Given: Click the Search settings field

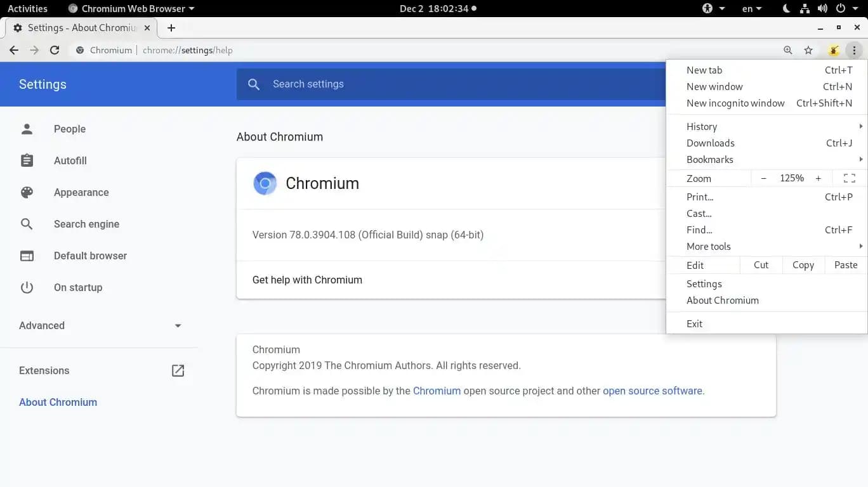Looking at the screenshot, I should coord(444,84).
